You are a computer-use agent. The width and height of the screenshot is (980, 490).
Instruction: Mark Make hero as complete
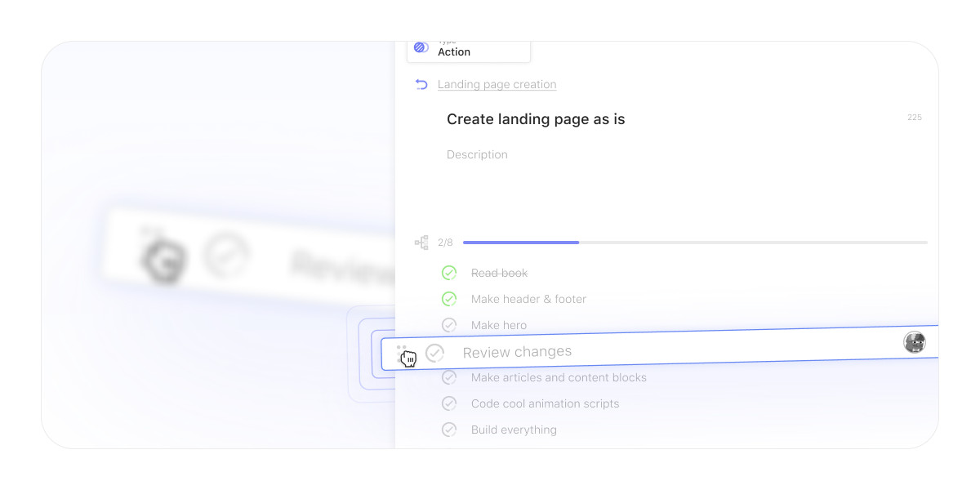[449, 325]
